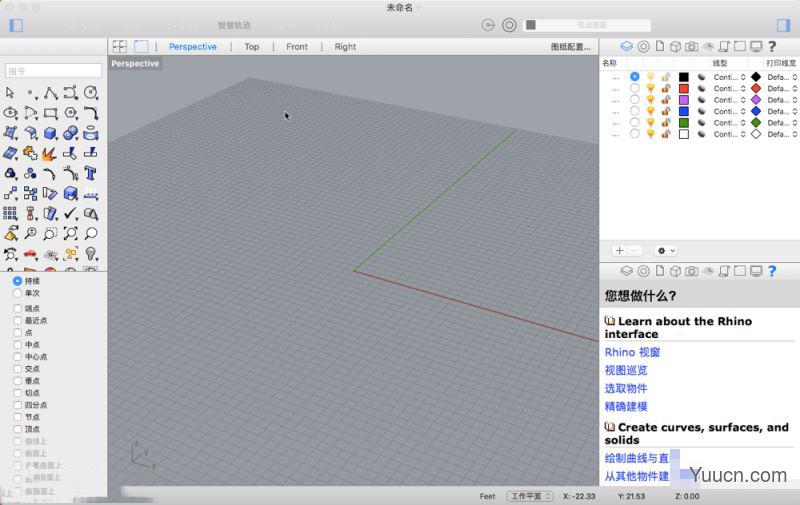Screen dimensions: 800x505
Task: Open the Perspective viewport title menu
Action: click(x=135, y=63)
